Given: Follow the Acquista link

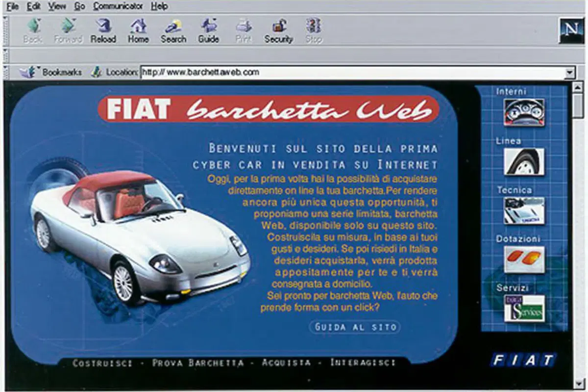Looking at the screenshot, I should pyautogui.click(x=286, y=363).
